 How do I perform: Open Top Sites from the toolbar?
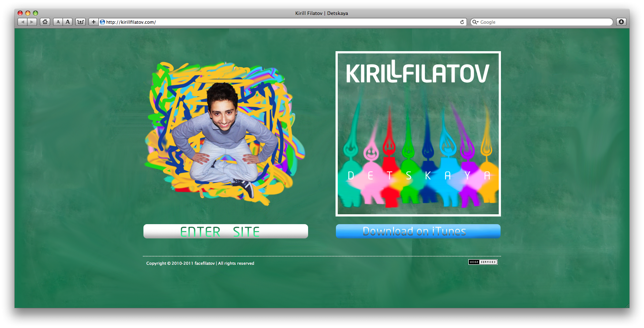point(80,22)
